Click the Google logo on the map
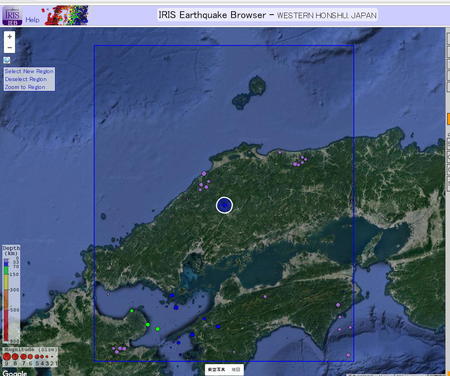Screen dimensions: 450x376 coord(14,373)
